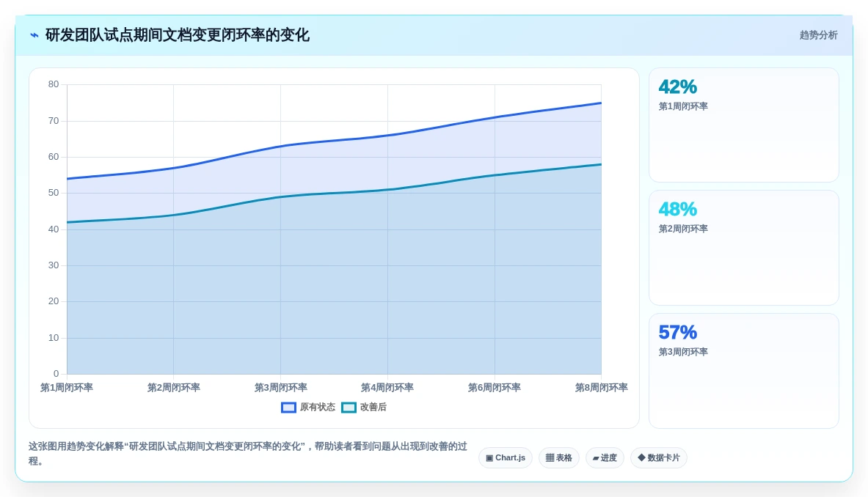The height and width of the screenshot is (497, 868).
Task: Toggle the 改善后 legend swatch
Action: point(349,408)
